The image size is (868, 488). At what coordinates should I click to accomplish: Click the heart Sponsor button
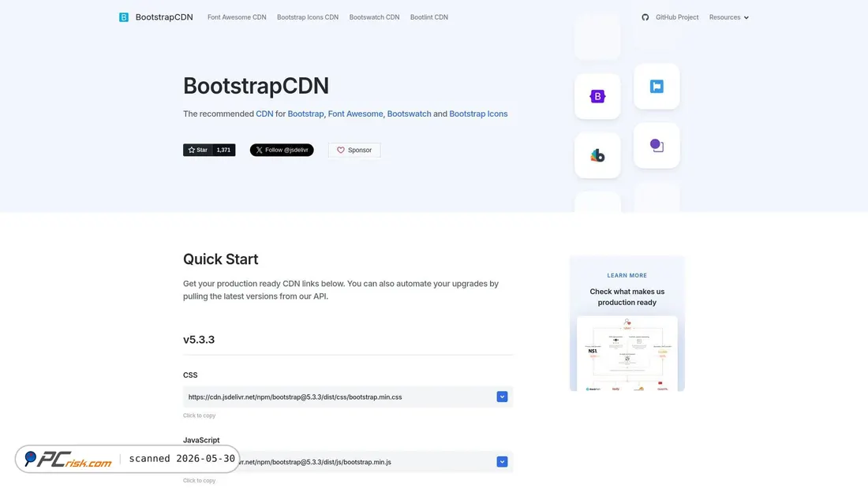click(x=354, y=150)
